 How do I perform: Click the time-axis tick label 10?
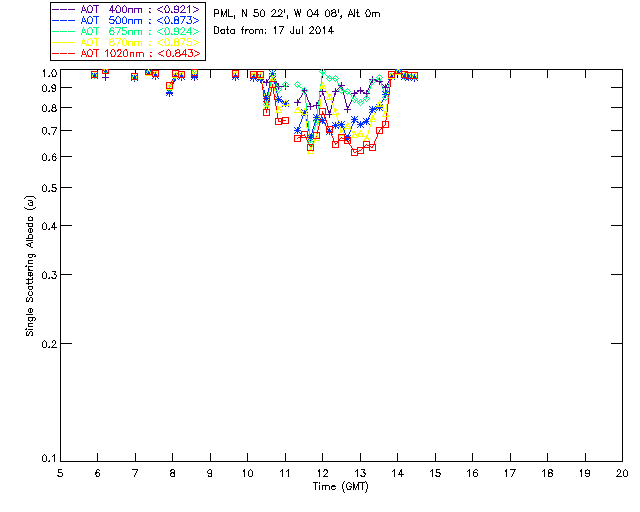pyautogui.click(x=247, y=473)
